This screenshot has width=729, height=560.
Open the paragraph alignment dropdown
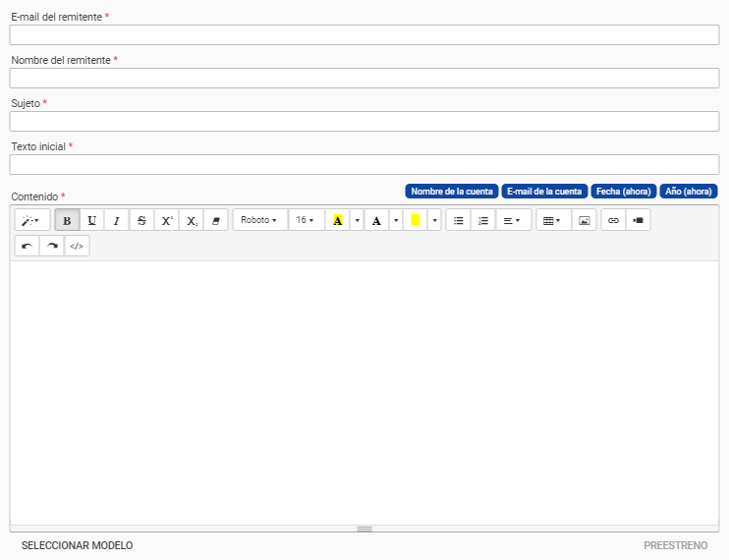pyautogui.click(x=513, y=220)
